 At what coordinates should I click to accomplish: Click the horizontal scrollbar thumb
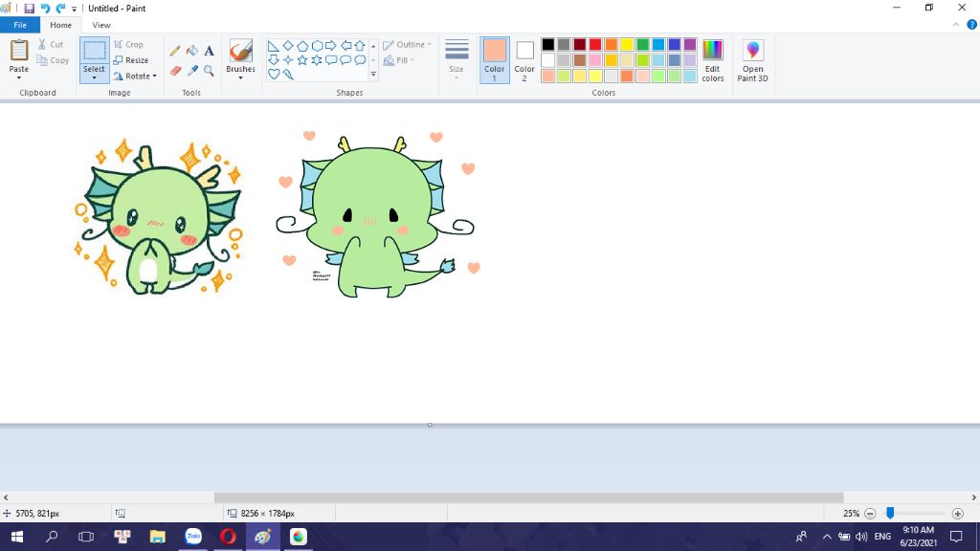[x=528, y=497]
